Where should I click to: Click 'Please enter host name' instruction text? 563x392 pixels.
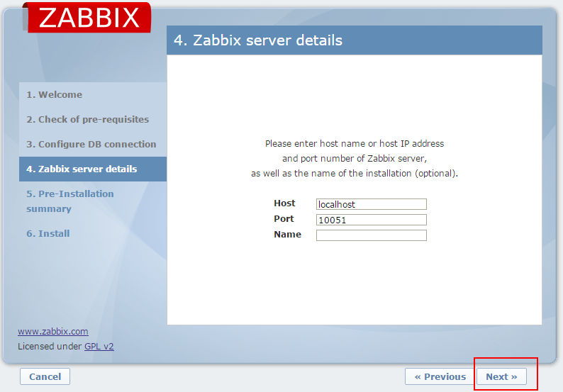(355, 144)
